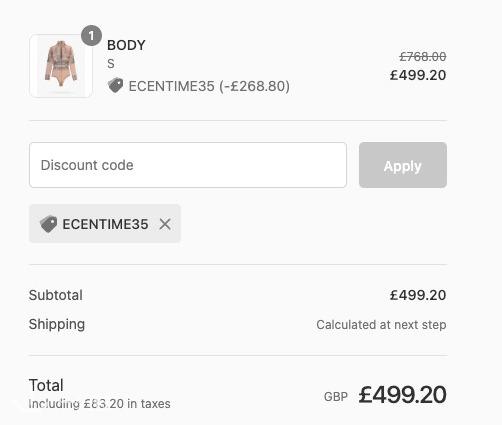Click the ECENTIME35 (-£268.80) line-item discount text
Screen dimensions: 502x425
209,86
